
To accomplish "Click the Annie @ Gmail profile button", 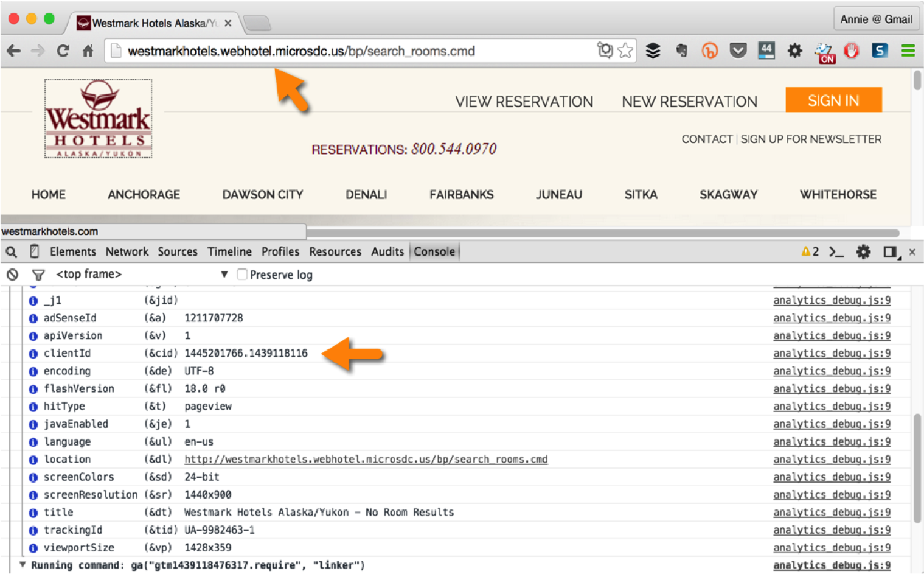I will click(x=876, y=19).
